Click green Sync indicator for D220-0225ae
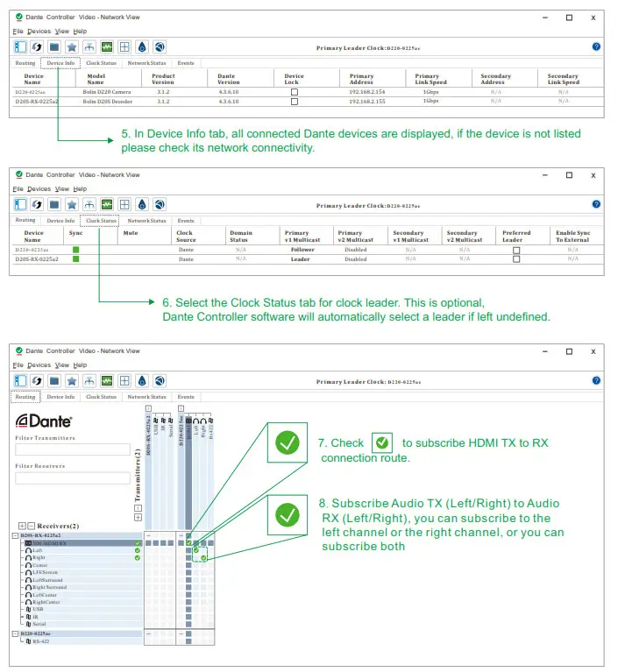 [x=76, y=250]
